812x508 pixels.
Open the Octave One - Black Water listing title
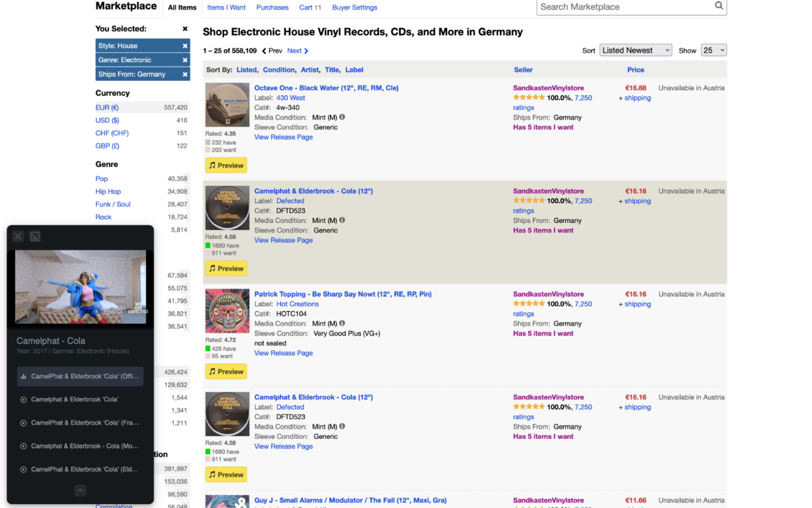pyautogui.click(x=326, y=88)
